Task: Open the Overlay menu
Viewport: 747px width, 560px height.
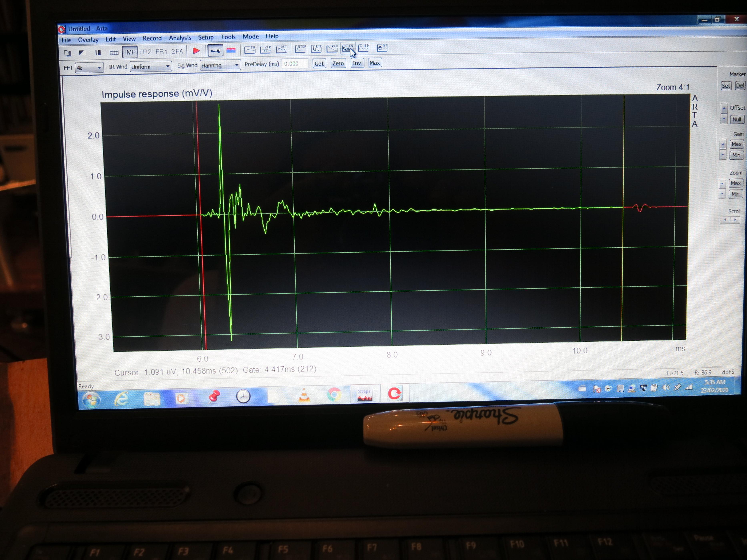Action: 88,39
